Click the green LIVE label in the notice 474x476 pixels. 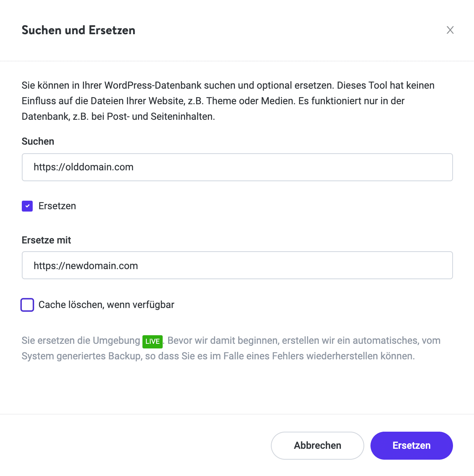click(x=152, y=341)
